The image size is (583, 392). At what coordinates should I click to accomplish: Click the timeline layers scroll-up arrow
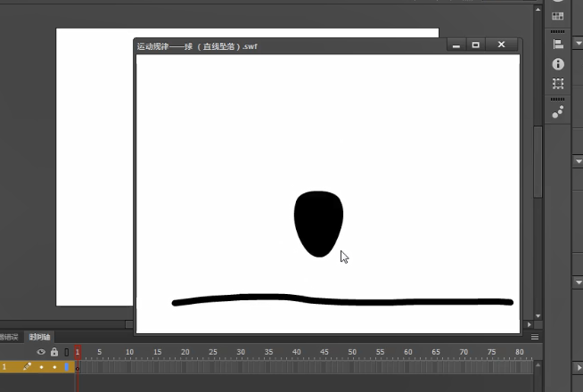pos(538,365)
